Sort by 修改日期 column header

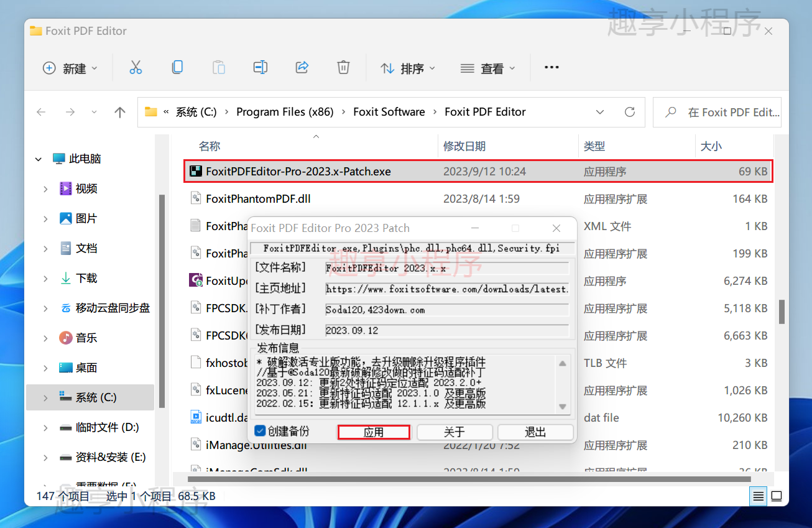[x=464, y=146]
